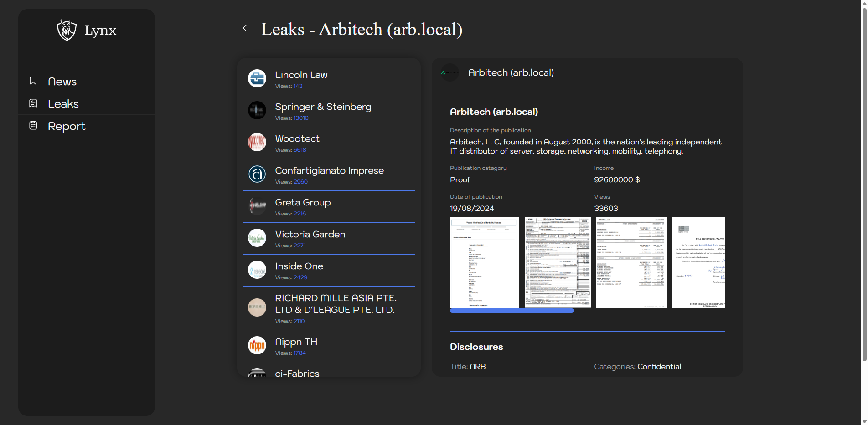Go back using the left chevron arrow
This screenshot has width=868, height=425.
coord(245,28)
